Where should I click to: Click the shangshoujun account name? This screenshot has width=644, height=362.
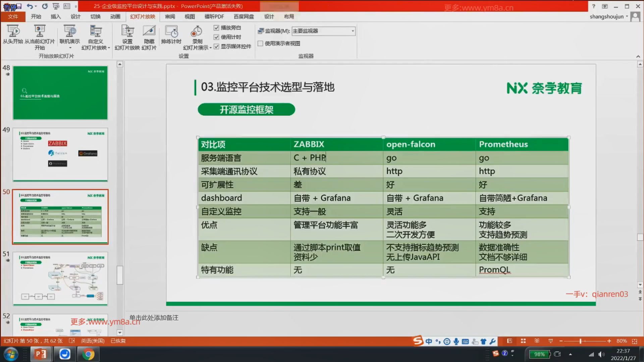[x=606, y=16]
